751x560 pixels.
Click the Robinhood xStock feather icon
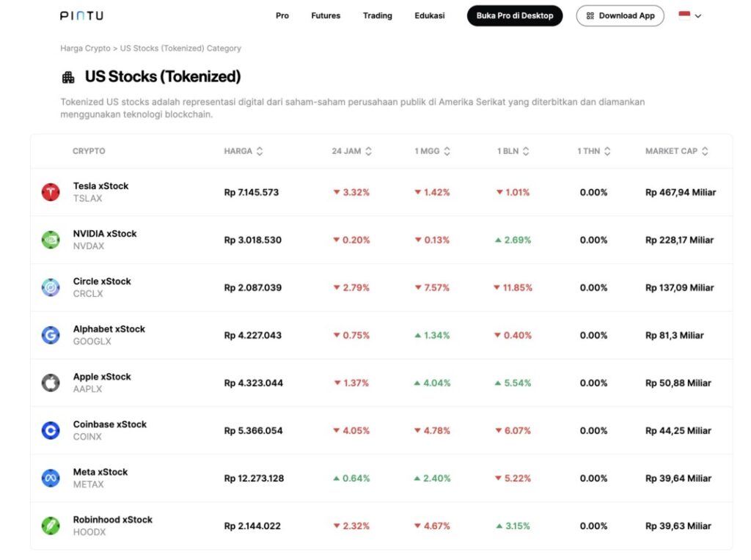point(51,526)
